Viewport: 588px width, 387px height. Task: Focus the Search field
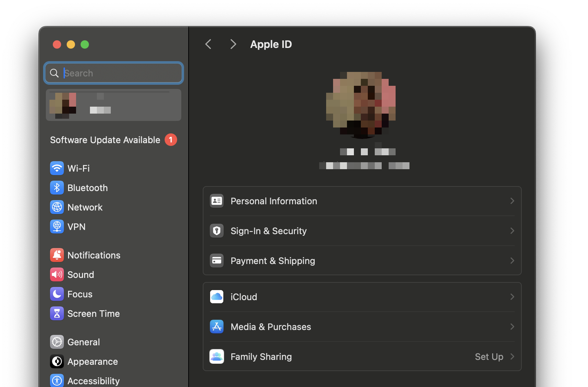click(x=114, y=73)
